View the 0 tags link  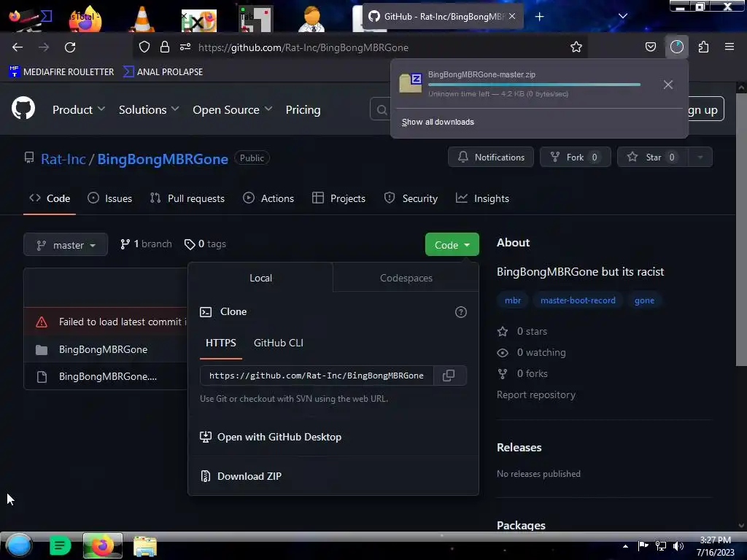(205, 244)
